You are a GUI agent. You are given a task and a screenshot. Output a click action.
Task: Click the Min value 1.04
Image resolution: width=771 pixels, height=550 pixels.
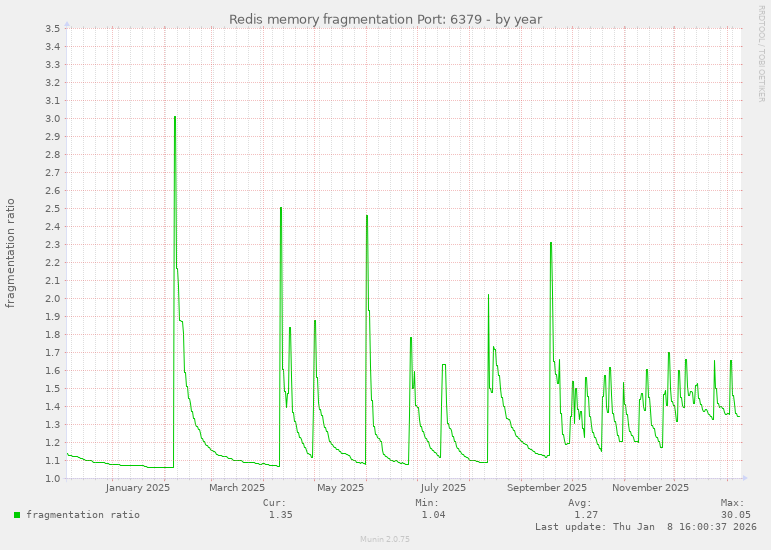tap(433, 515)
